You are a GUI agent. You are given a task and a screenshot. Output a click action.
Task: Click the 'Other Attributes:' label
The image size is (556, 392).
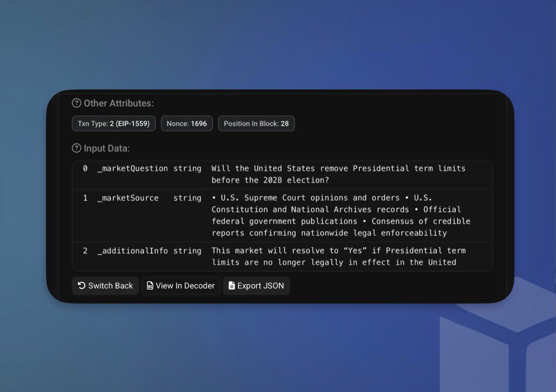[119, 103]
